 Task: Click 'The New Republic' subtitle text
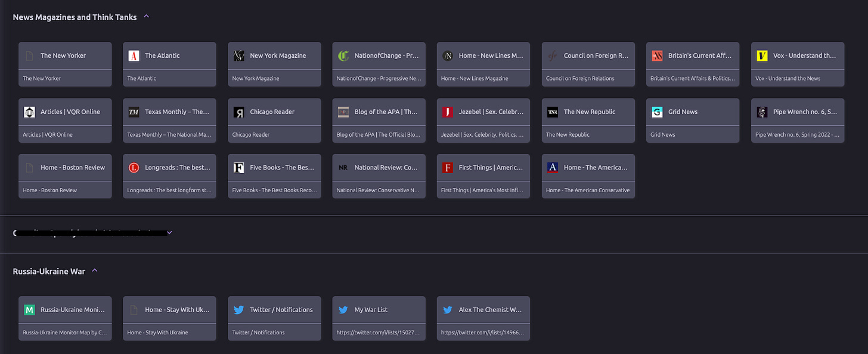point(568,134)
